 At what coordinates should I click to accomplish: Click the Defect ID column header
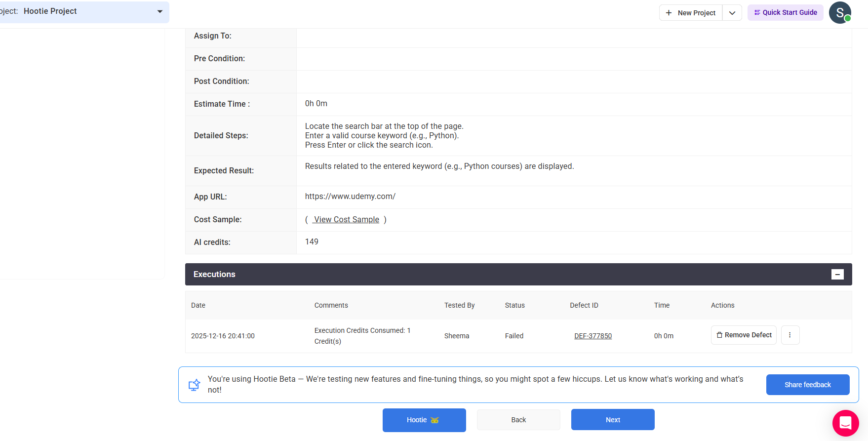584,306
